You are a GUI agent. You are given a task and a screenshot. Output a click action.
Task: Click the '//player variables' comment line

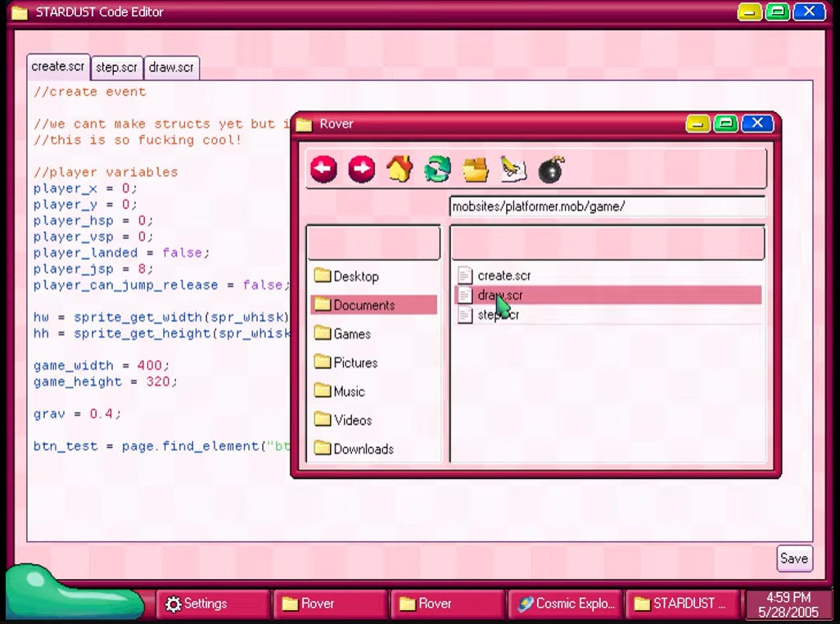[x=106, y=172]
